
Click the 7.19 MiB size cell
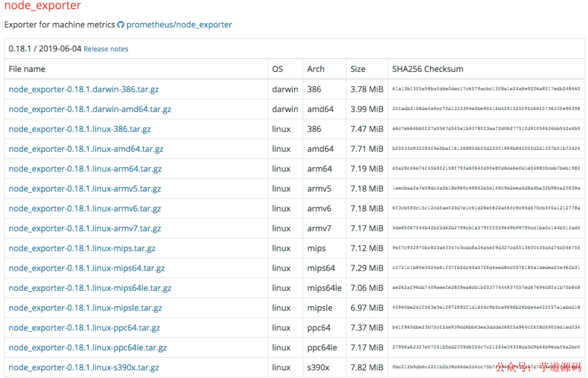[x=367, y=169]
